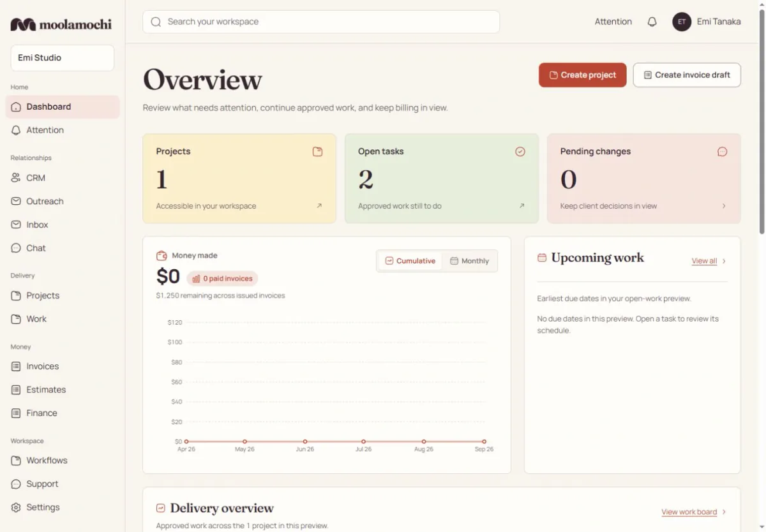Screen dimensions: 766x532
Task: Click the Jun 26 data point on chart
Action: point(305,441)
